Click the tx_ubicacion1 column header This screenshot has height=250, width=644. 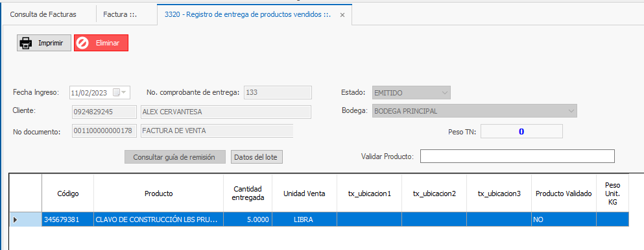pos(369,194)
